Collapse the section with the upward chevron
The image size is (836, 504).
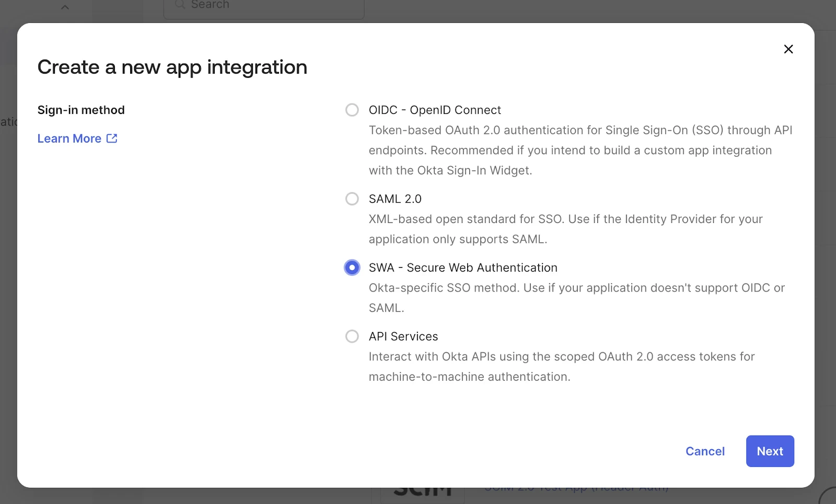coord(64,7)
